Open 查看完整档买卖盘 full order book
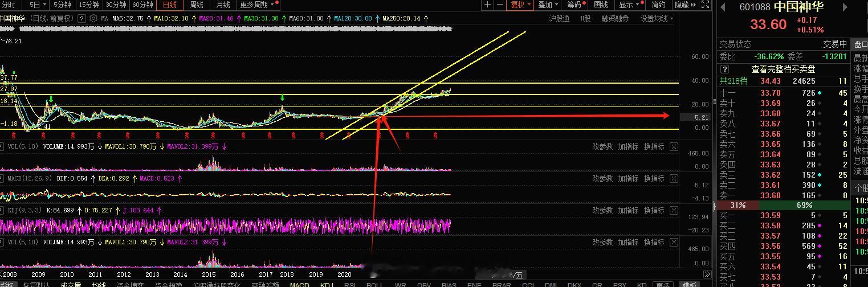Image resolution: width=868 pixels, height=287 pixels. point(783,69)
